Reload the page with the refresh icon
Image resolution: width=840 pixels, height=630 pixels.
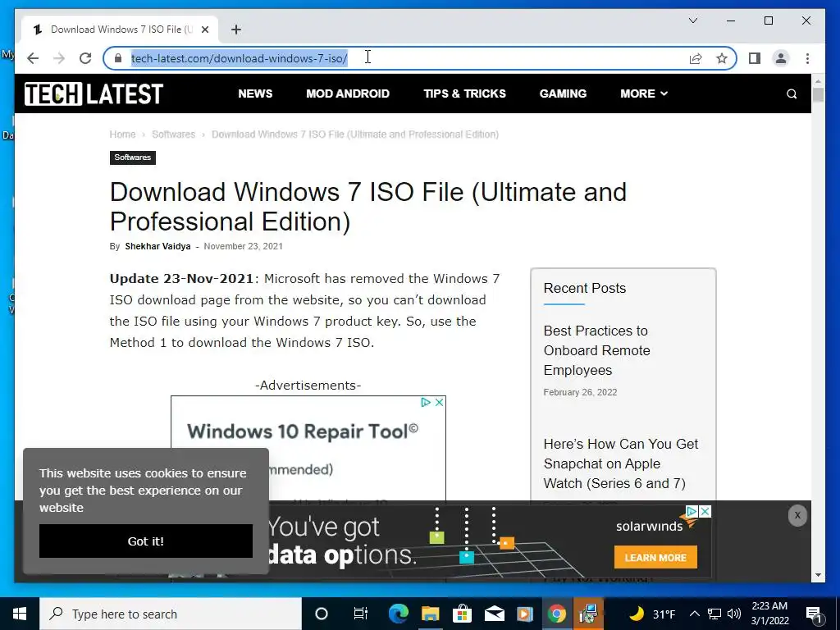click(x=85, y=58)
